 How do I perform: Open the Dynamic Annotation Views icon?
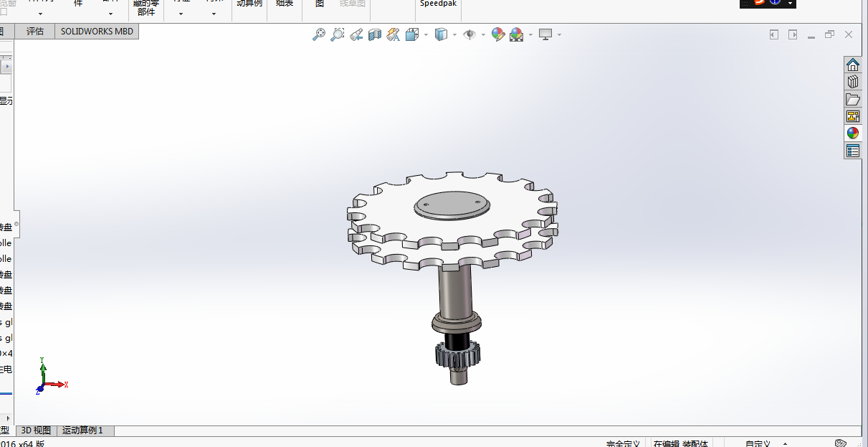393,34
